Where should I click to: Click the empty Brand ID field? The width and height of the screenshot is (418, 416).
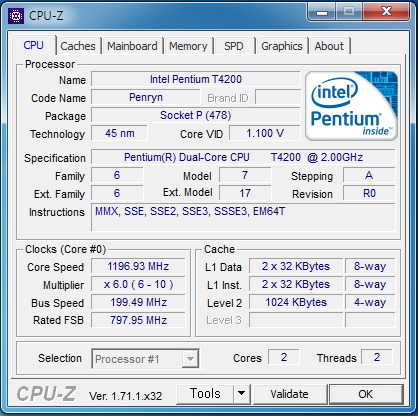(278, 97)
